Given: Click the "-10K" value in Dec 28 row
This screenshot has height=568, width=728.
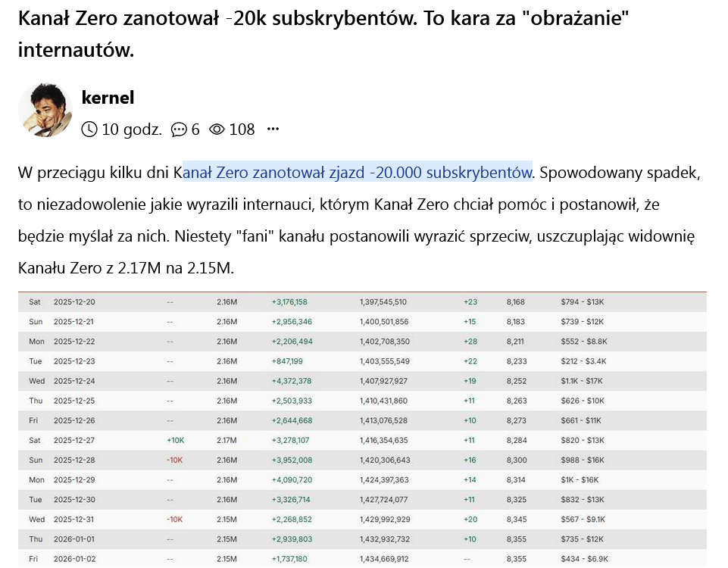Looking at the screenshot, I should tap(174, 460).
